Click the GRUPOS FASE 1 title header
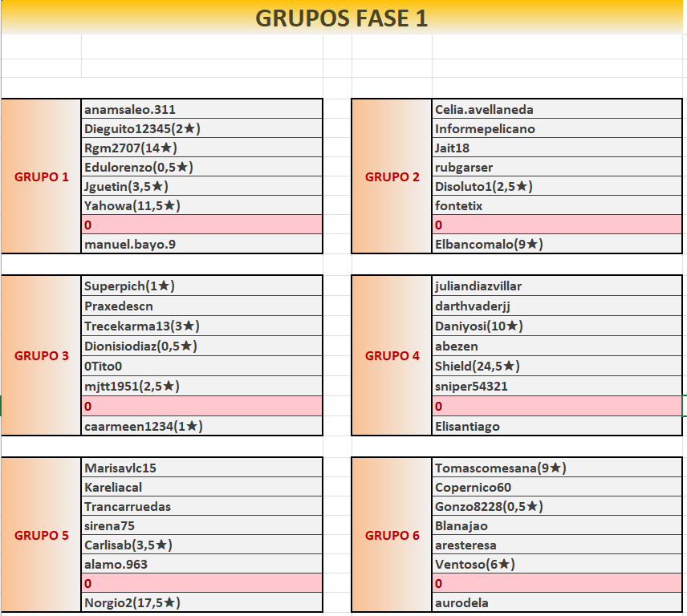 coord(343,18)
